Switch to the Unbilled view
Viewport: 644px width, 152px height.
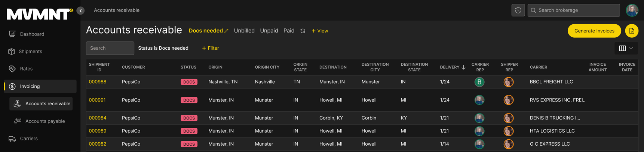point(244,31)
